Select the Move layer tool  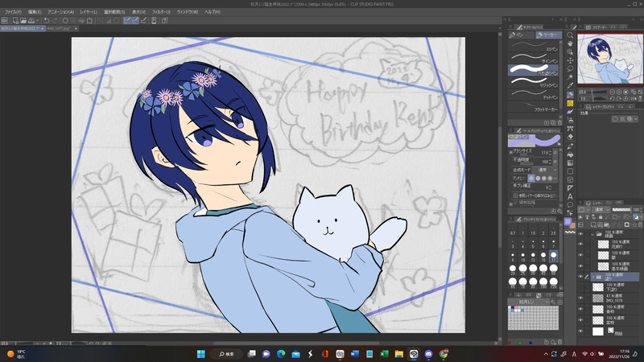click(x=570, y=60)
